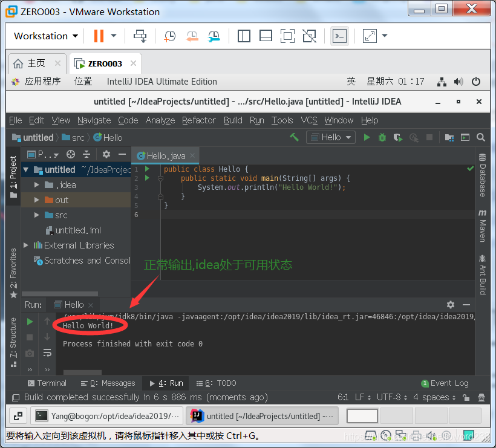The image size is (496, 448).
Task: Open the pause button dropdown arrow
Action: pos(114,36)
